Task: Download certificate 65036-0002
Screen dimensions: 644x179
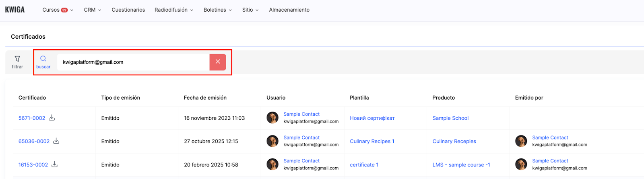Action: click(x=56, y=141)
